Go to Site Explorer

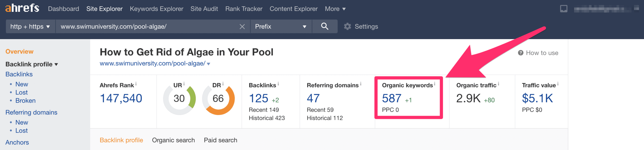click(104, 9)
